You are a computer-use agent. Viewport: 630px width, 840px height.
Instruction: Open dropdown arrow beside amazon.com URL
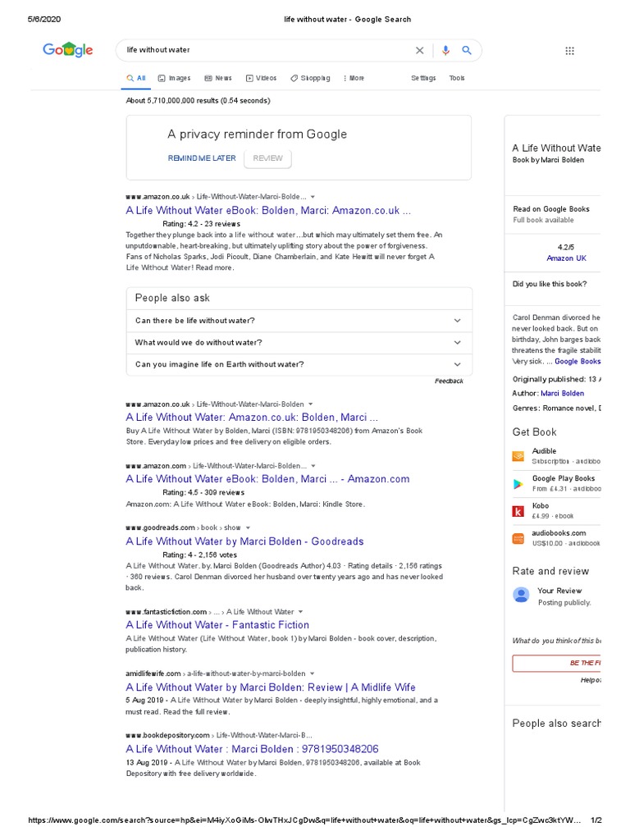[x=313, y=466]
